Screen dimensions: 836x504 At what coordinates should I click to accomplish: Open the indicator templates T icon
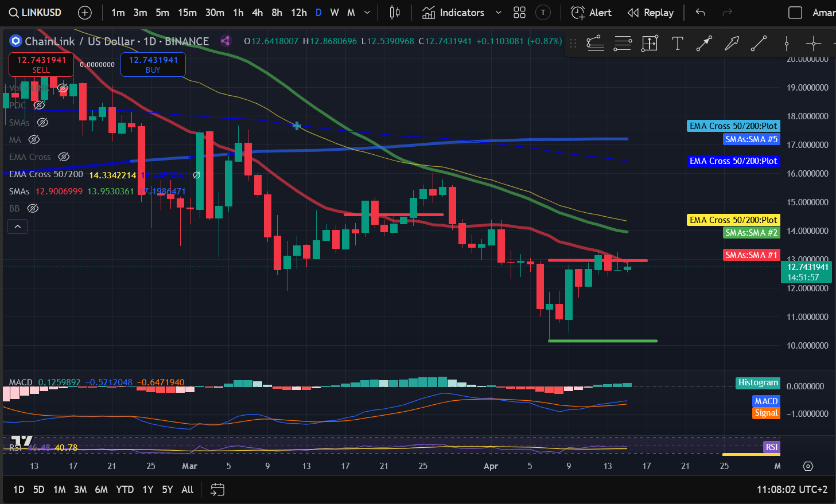543,13
